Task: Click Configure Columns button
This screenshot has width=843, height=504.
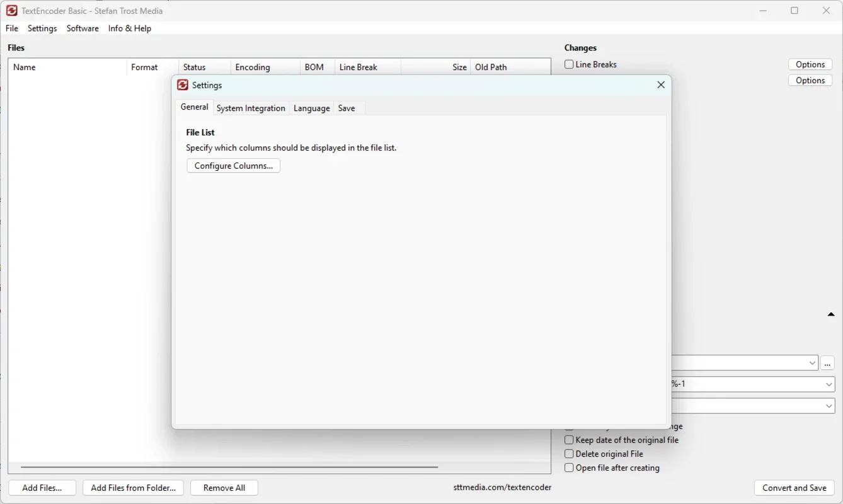Action: [x=234, y=166]
